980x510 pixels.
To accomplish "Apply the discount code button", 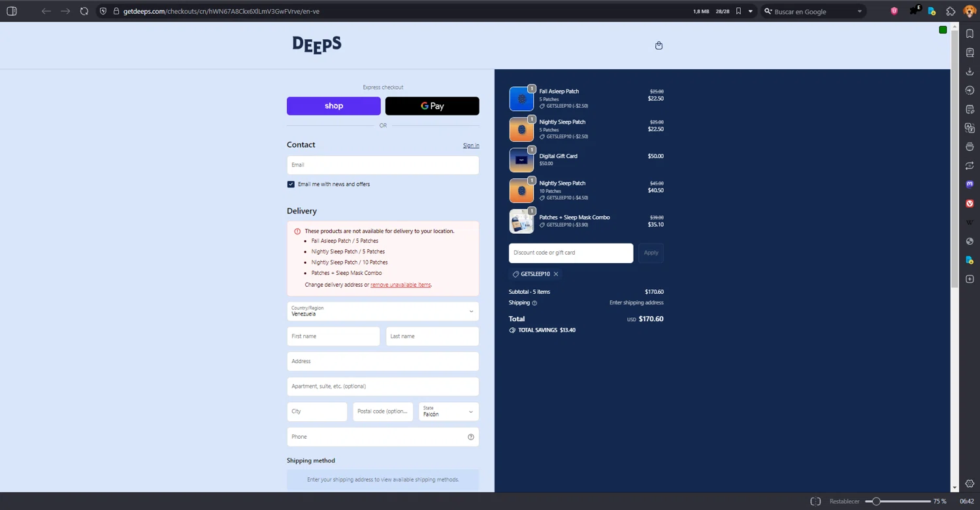I will point(651,253).
